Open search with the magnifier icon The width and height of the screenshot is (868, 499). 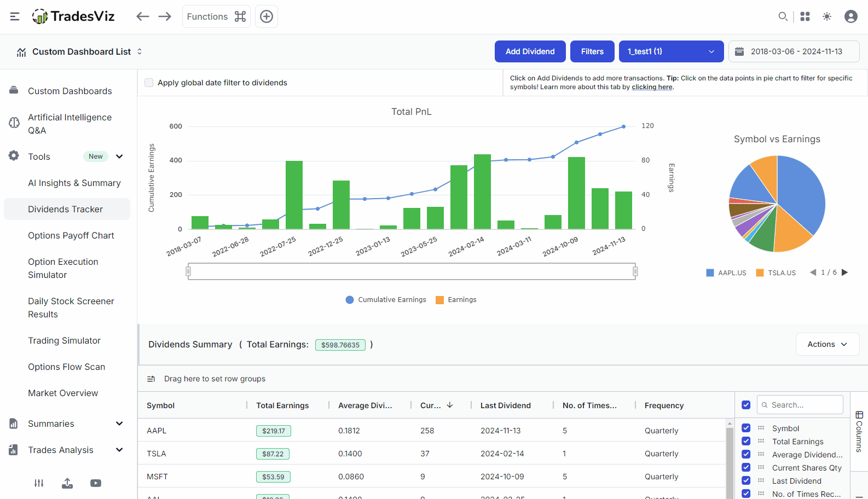pyautogui.click(x=783, y=16)
